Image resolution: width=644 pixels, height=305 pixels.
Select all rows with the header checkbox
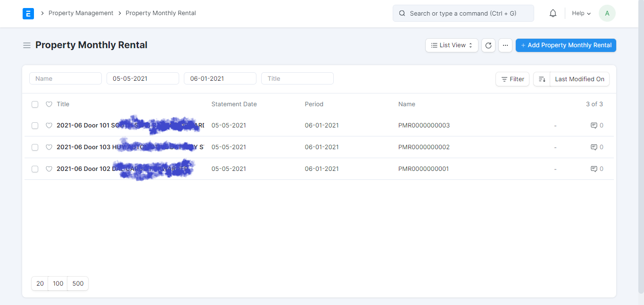(x=35, y=104)
